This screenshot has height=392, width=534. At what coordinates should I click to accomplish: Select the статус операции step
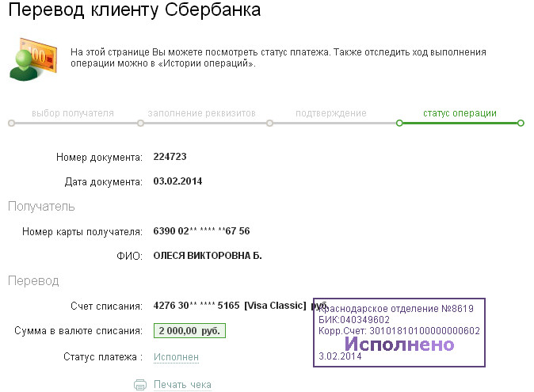pyautogui.click(x=460, y=113)
